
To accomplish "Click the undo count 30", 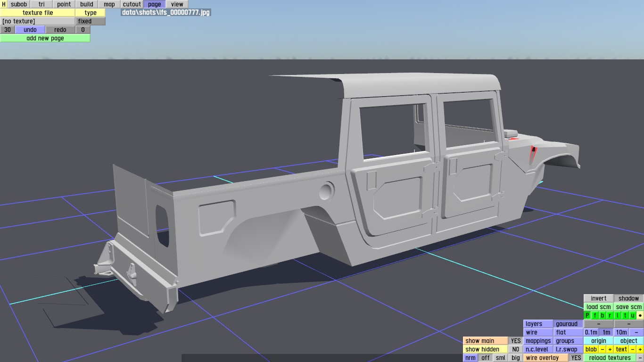I will 8,30.
